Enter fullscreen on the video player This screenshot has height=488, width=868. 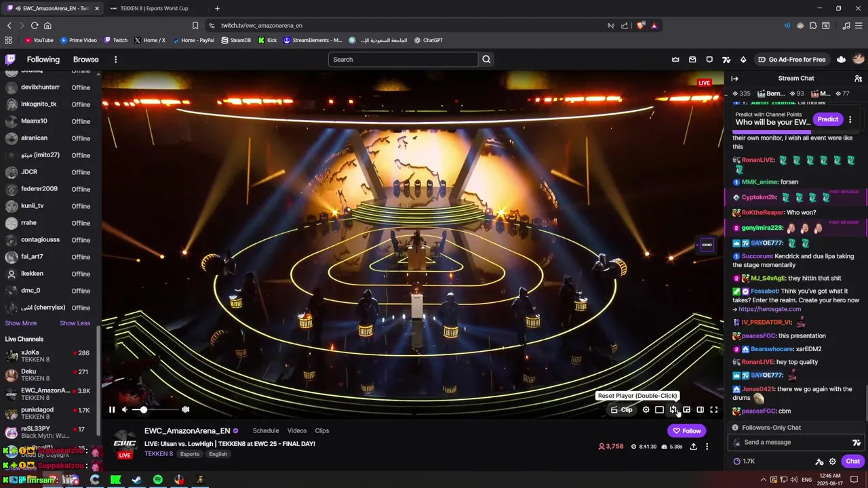[x=713, y=409]
